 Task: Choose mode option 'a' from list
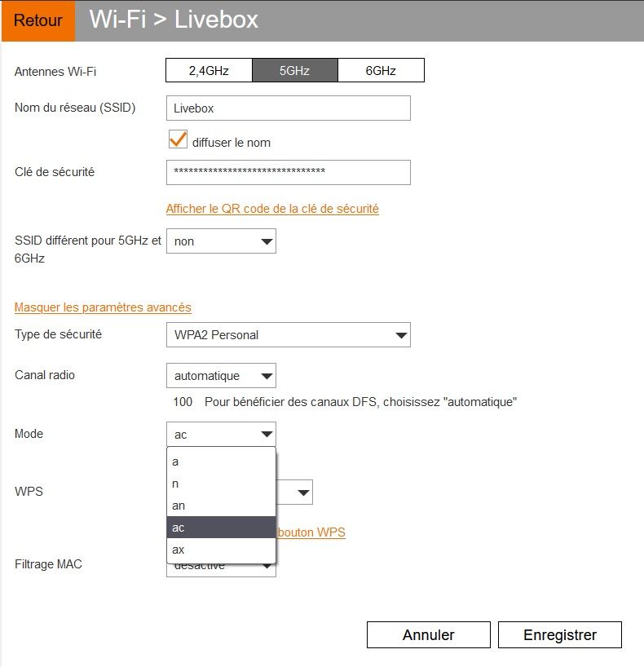click(x=221, y=462)
